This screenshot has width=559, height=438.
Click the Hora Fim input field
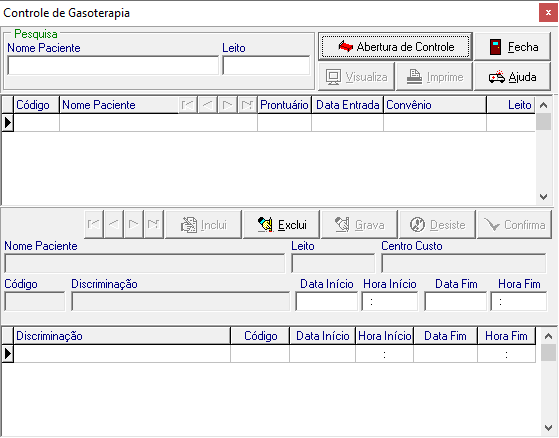[x=519, y=302]
